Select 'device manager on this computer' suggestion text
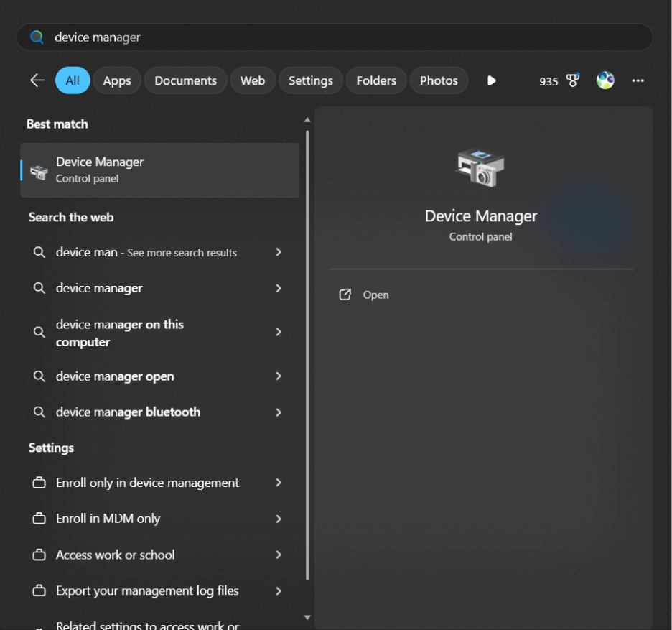 [x=120, y=333]
